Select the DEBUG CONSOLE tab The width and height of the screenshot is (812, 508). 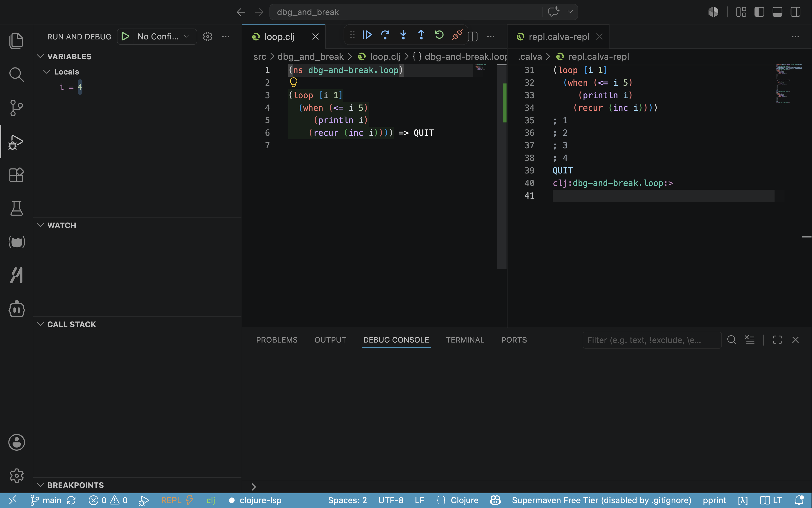click(x=396, y=340)
